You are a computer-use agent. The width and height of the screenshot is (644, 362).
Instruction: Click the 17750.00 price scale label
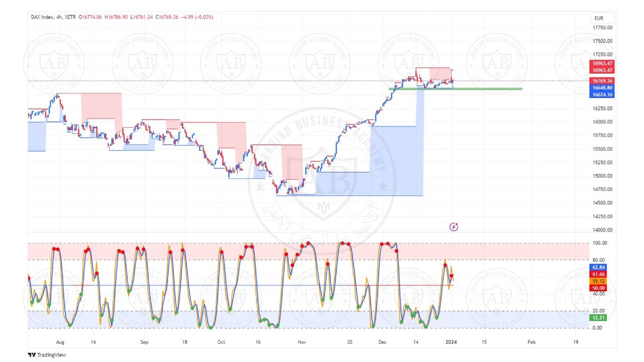pyautogui.click(x=602, y=28)
